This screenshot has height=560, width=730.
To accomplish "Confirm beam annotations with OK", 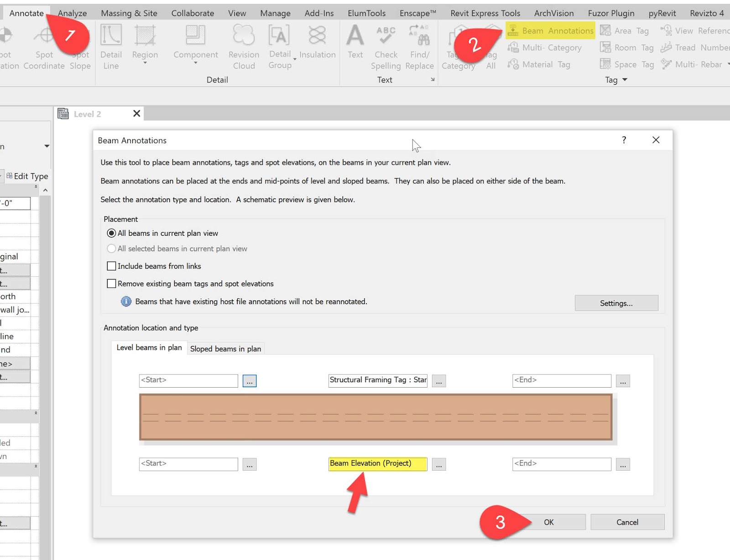I will click(549, 522).
